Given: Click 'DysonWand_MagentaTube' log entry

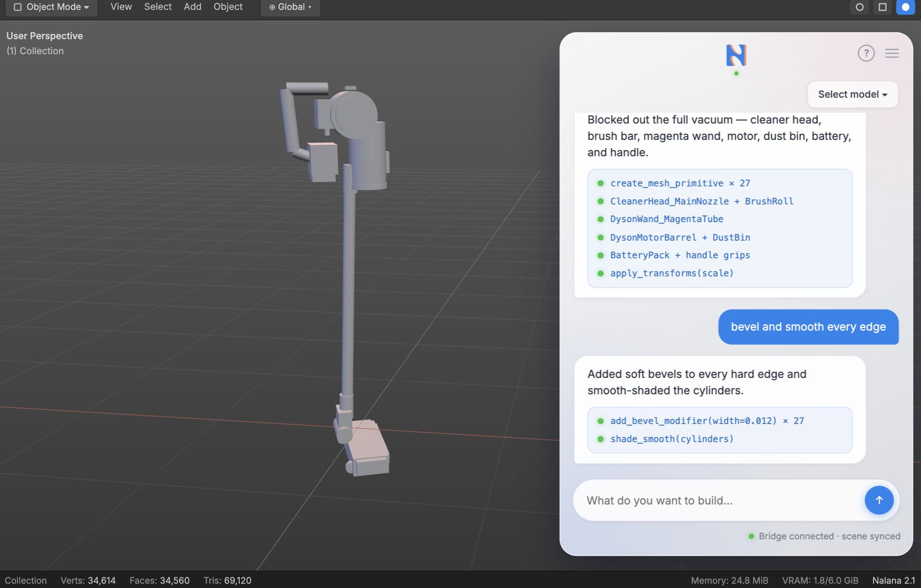Looking at the screenshot, I should 667,219.
